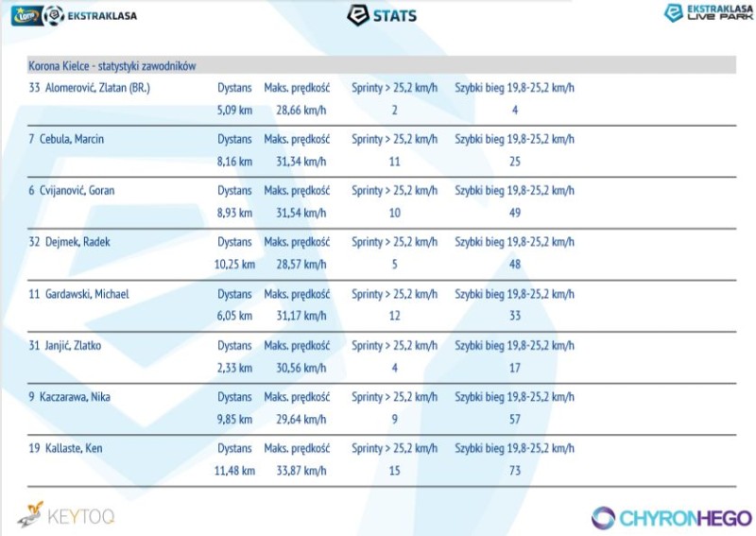Select player Dejmek, Radek

click(76, 242)
